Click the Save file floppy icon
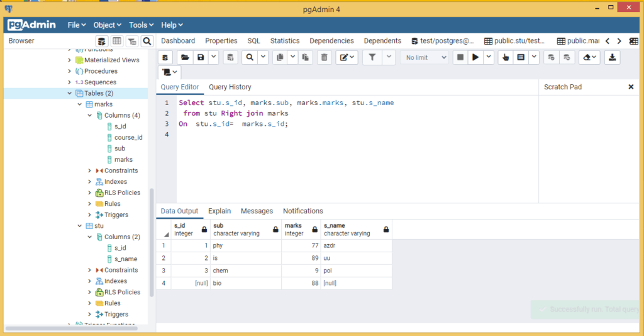 click(201, 57)
